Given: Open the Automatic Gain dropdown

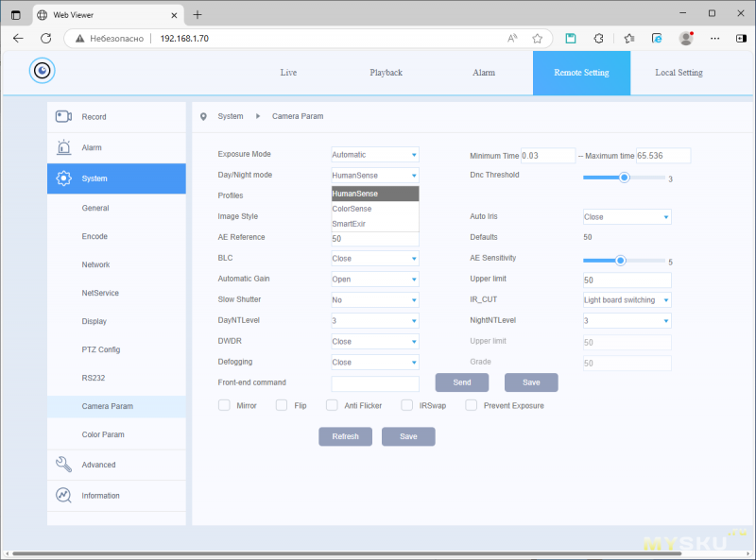Looking at the screenshot, I should (x=375, y=279).
